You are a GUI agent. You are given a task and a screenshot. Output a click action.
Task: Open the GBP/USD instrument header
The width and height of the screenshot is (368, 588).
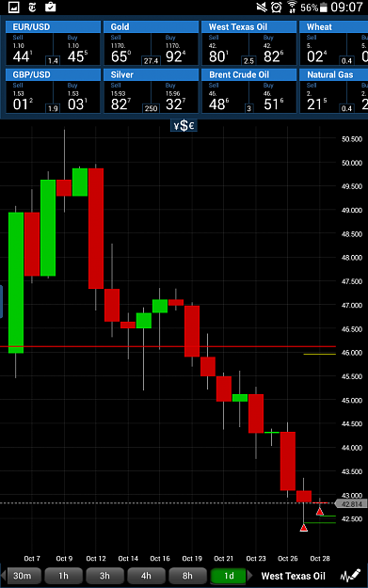53,74
